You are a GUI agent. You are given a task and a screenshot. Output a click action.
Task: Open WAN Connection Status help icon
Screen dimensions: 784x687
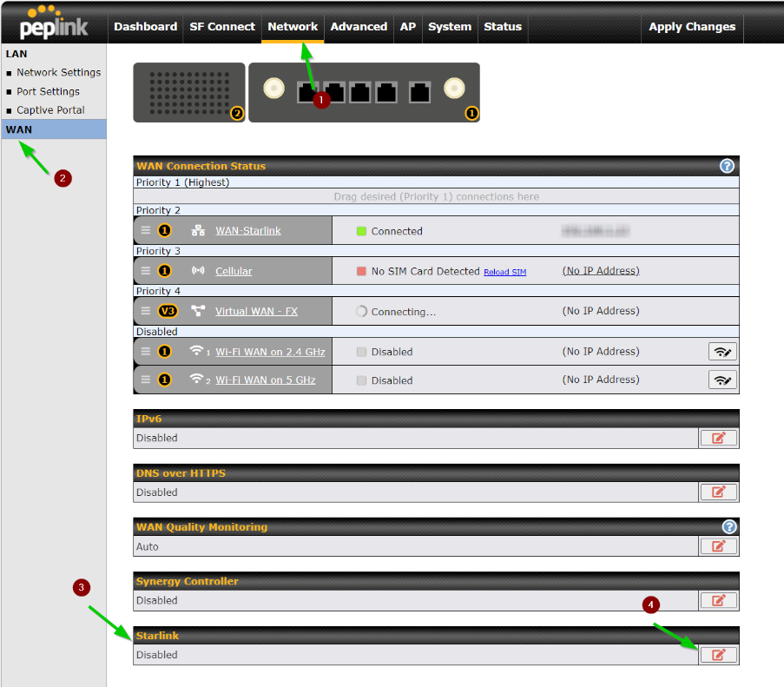click(x=727, y=166)
